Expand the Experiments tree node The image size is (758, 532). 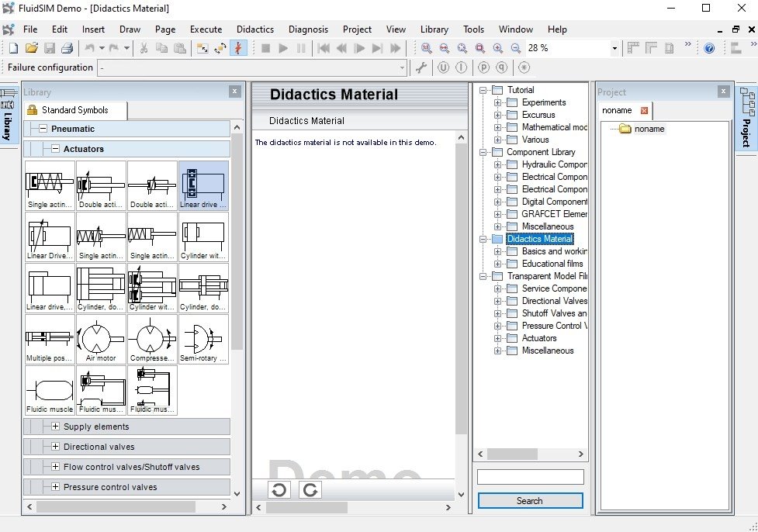(497, 102)
